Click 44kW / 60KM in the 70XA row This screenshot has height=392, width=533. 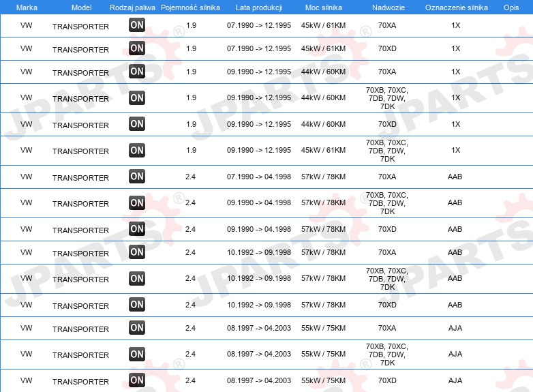tap(323, 72)
